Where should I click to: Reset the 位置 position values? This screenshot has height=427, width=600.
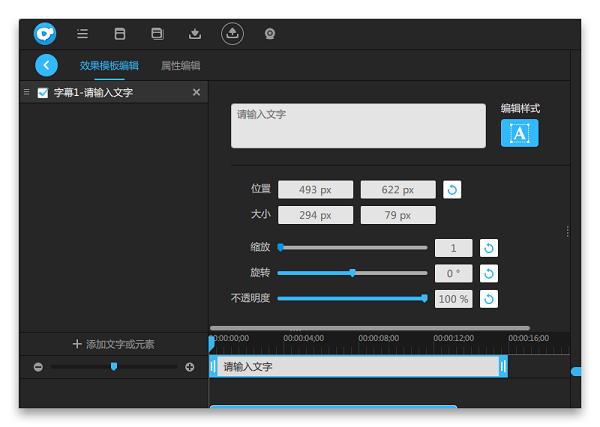point(452,189)
